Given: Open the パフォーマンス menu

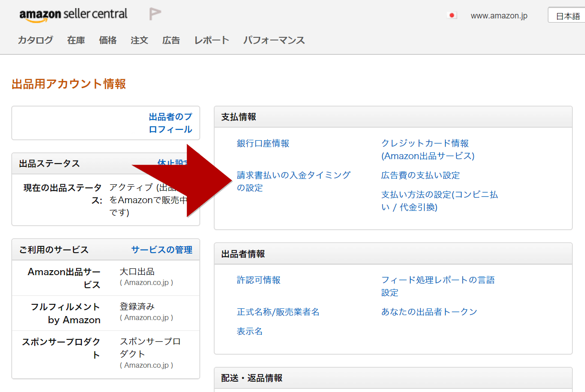Looking at the screenshot, I should (x=274, y=40).
